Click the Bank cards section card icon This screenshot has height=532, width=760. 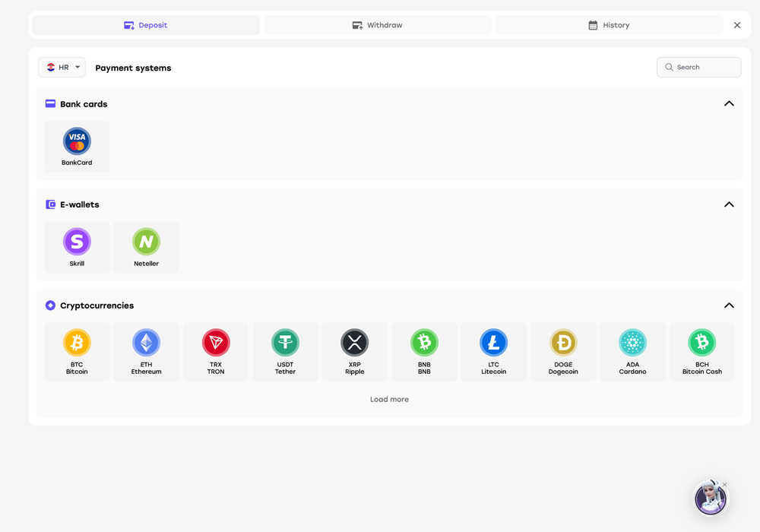pos(50,103)
